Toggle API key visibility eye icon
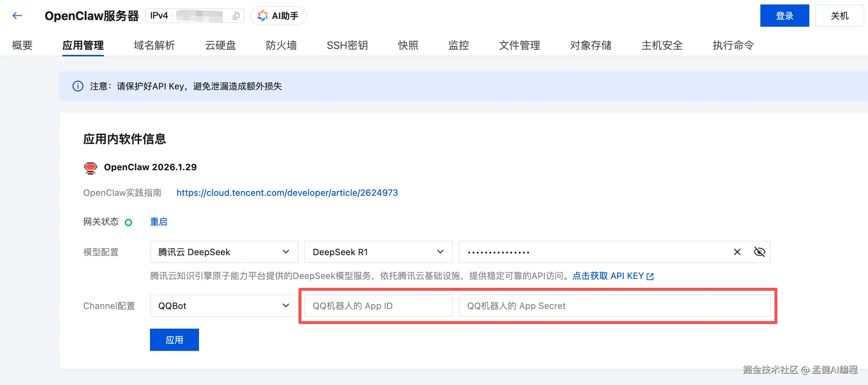Viewport: 868px width, 385px height. [760, 252]
